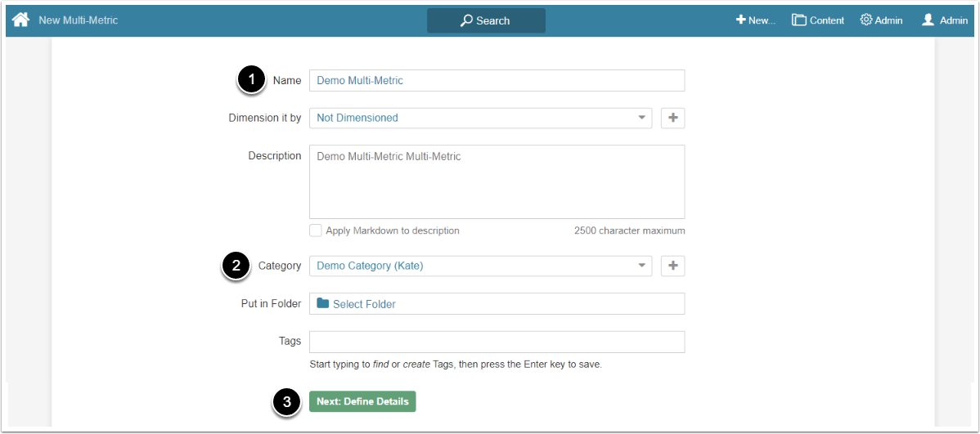The image size is (980, 434).
Task: Click into the Name text field
Action: pyautogui.click(x=497, y=80)
